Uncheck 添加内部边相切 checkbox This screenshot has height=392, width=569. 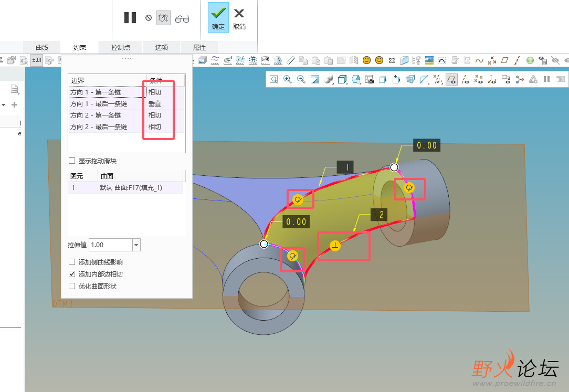[x=72, y=274]
